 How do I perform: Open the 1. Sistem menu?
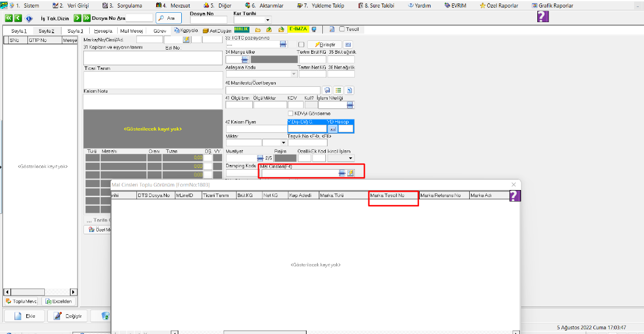click(x=24, y=6)
